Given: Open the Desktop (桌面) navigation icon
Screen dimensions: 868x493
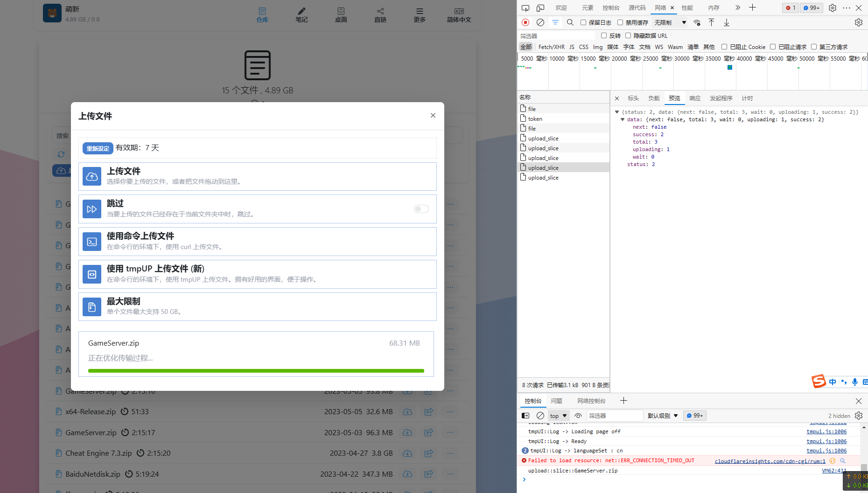Looking at the screenshot, I should pyautogui.click(x=341, y=14).
